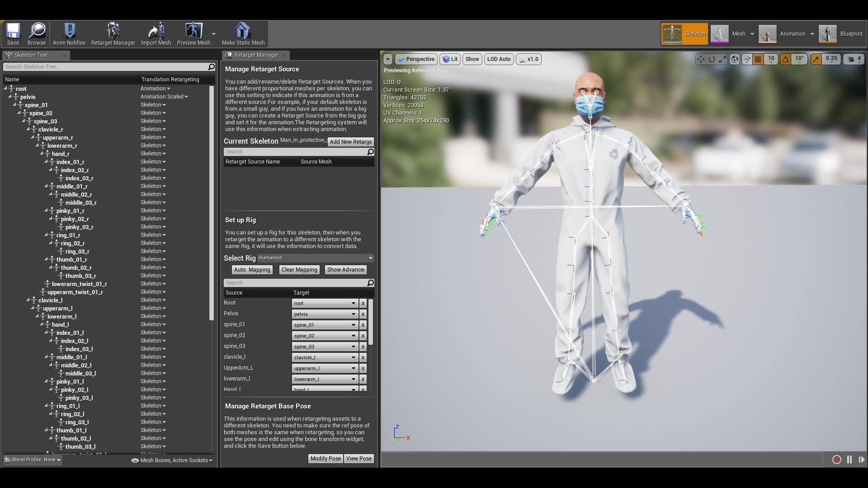Screen dimensions: 868x488
Task: Select the translate gizmo tool in viewport
Action: tap(700, 59)
